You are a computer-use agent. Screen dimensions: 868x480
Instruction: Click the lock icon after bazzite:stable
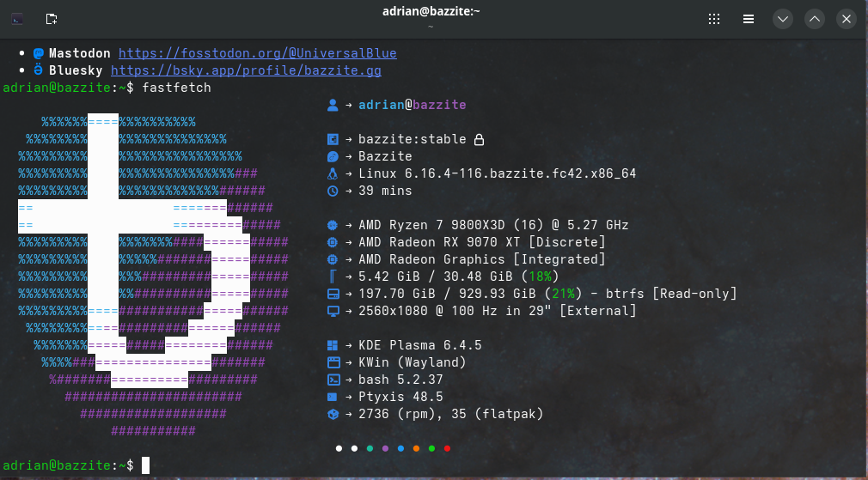coord(480,139)
